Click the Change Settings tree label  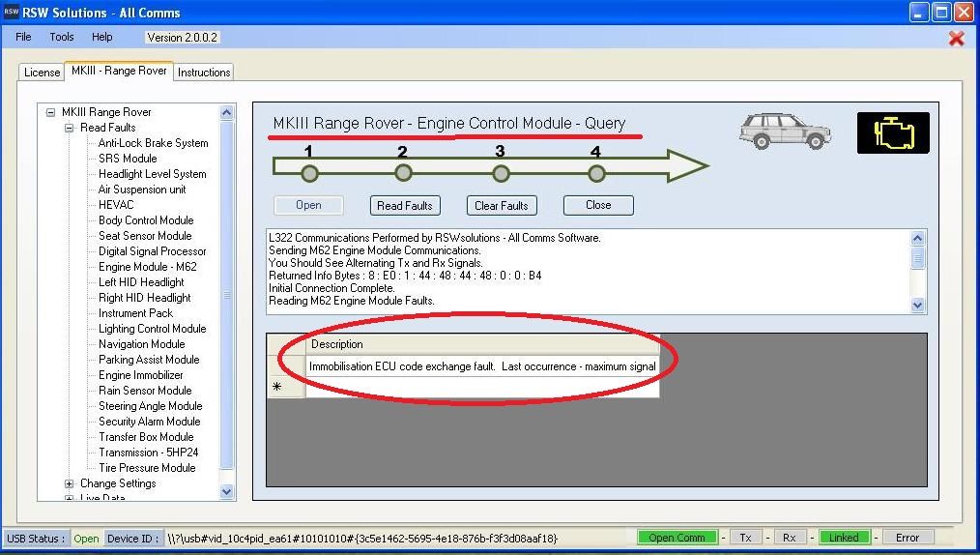[118, 483]
